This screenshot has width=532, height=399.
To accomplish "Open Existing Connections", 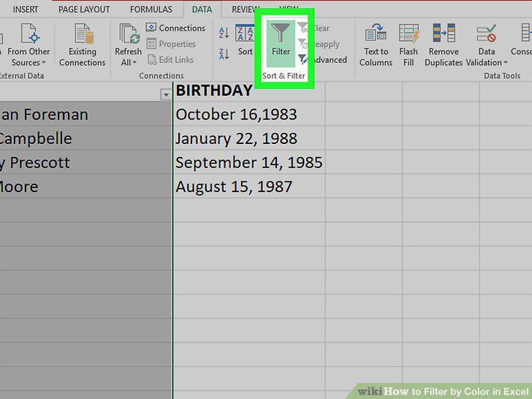I will coord(83,45).
